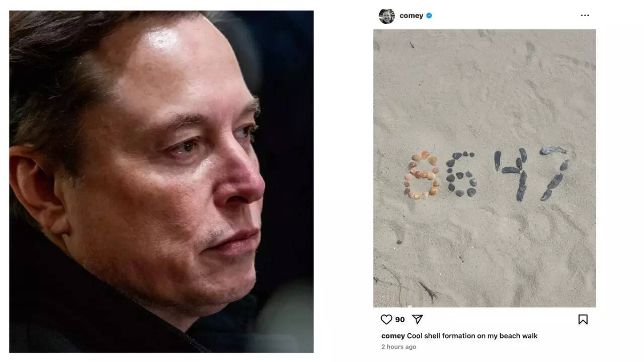Open comey's profile avatar picture

(386, 16)
